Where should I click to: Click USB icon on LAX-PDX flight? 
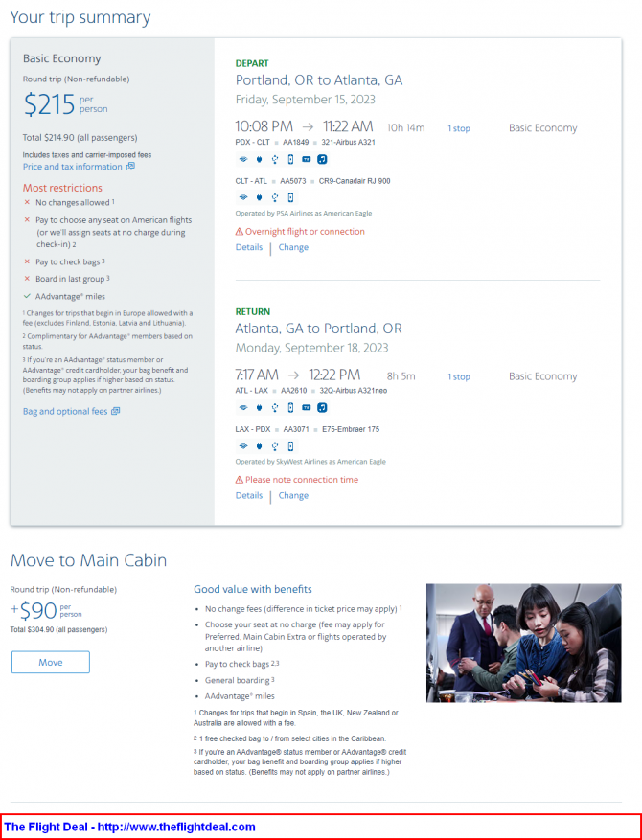point(274,446)
